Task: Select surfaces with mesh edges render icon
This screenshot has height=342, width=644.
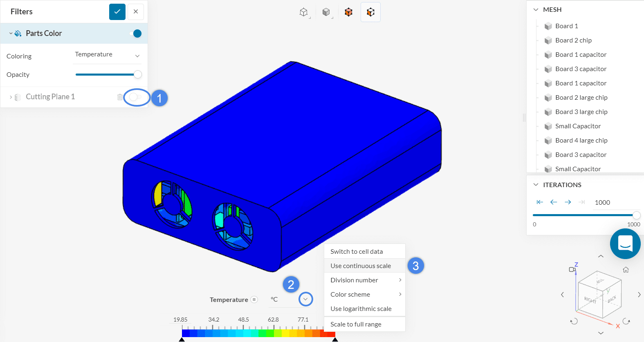Action: pos(370,12)
